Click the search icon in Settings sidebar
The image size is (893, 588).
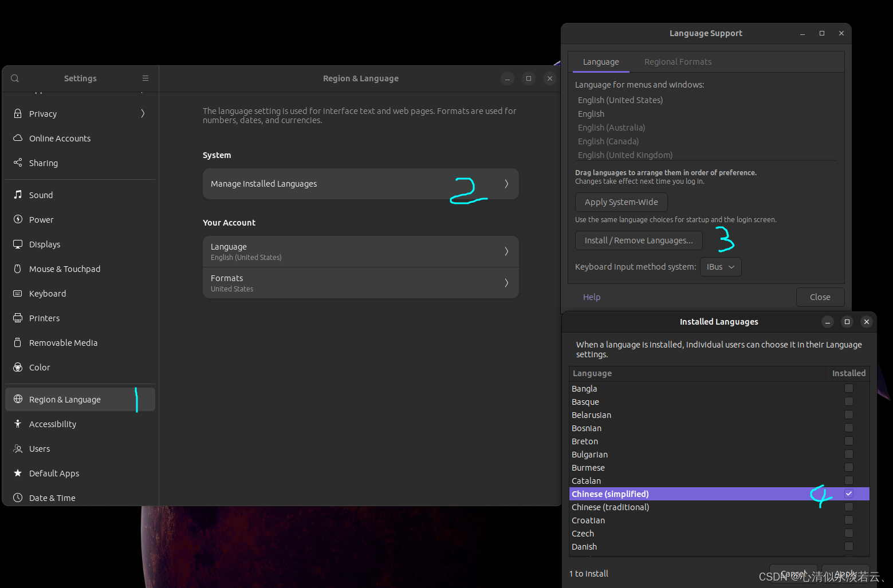point(15,78)
